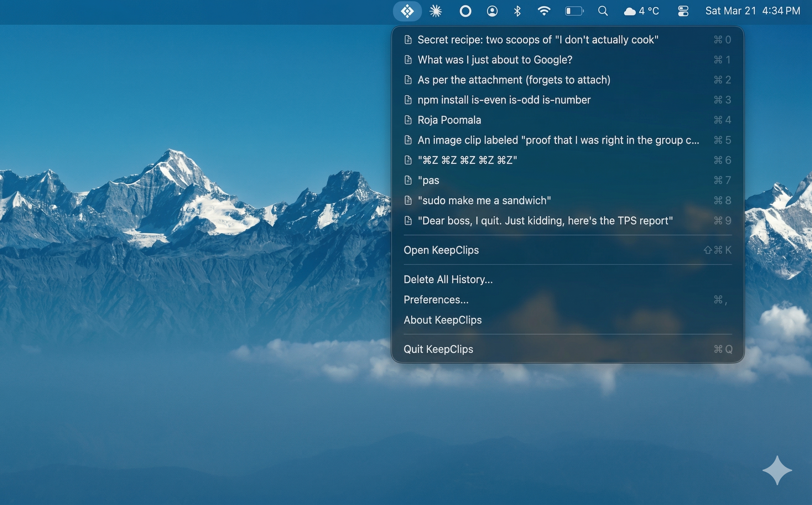Select the "What was I just about to Google?" clip
The width and height of the screenshot is (812, 505).
pyautogui.click(x=494, y=59)
